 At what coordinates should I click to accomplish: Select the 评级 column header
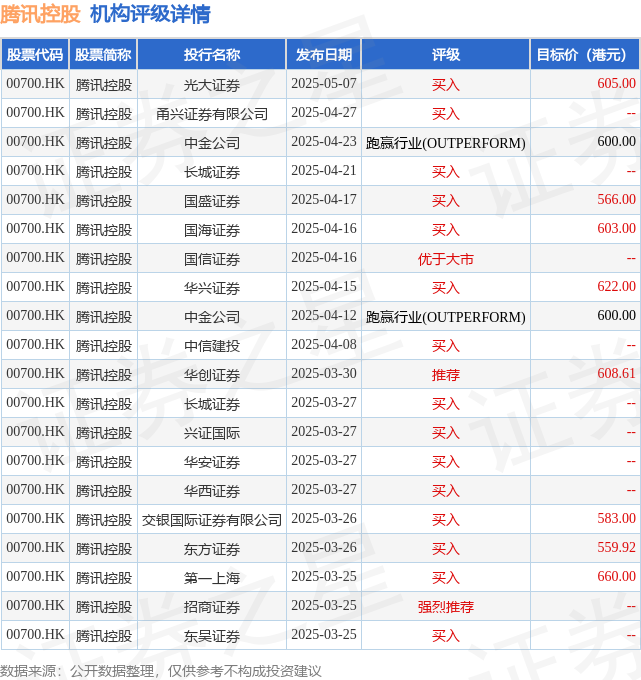pyautogui.click(x=445, y=55)
